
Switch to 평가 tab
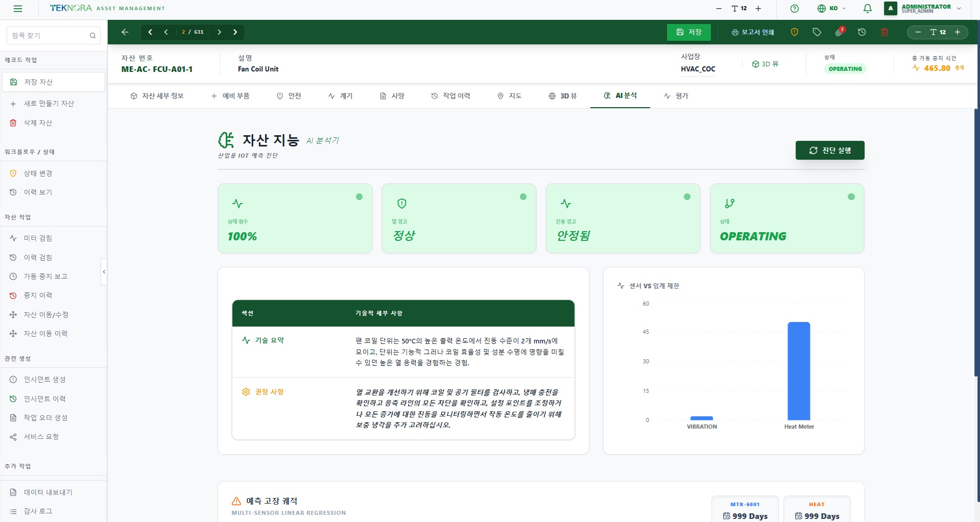(x=676, y=96)
